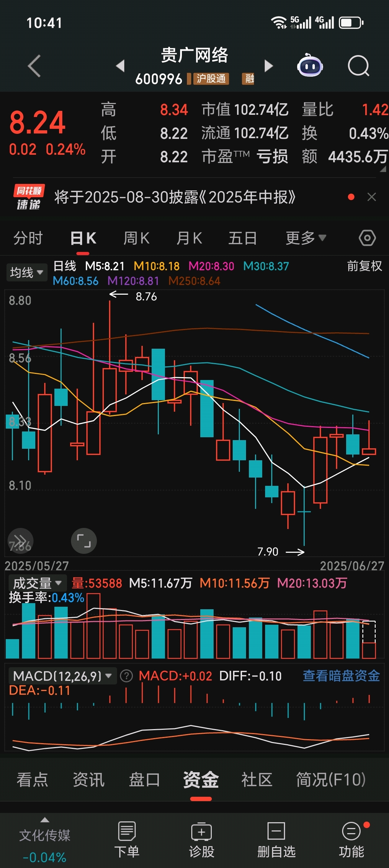Viewport: 389px width, 868px height.
Task: Open the 2025年中报 disclosure announcement text
Action: 175,197
